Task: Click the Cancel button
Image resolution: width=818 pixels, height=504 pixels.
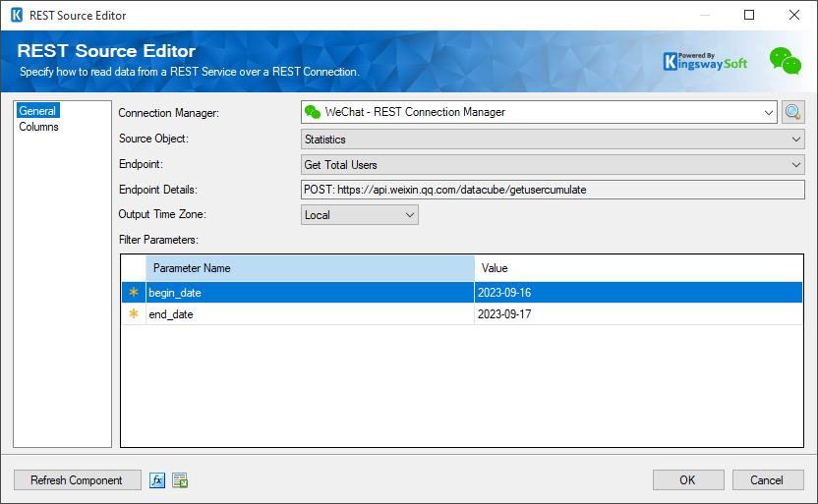Action: pyautogui.click(x=768, y=480)
